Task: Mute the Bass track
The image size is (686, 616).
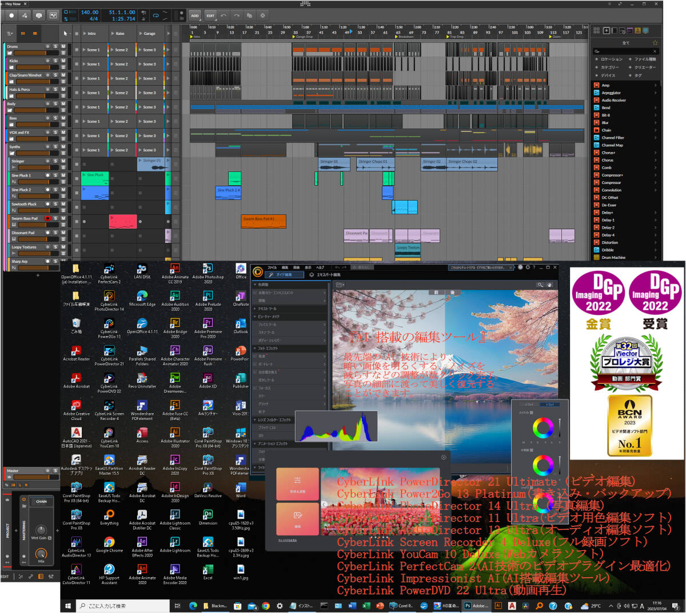Action: pyautogui.click(x=63, y=118)
